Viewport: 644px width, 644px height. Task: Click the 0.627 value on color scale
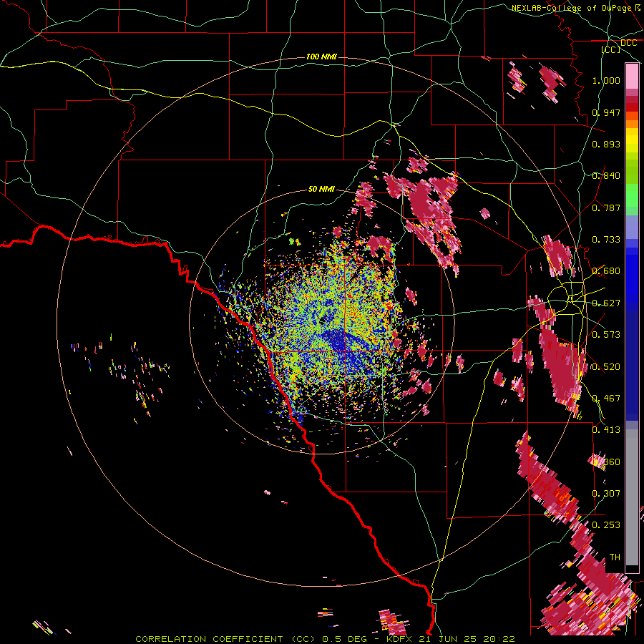(x=606, y=303)
